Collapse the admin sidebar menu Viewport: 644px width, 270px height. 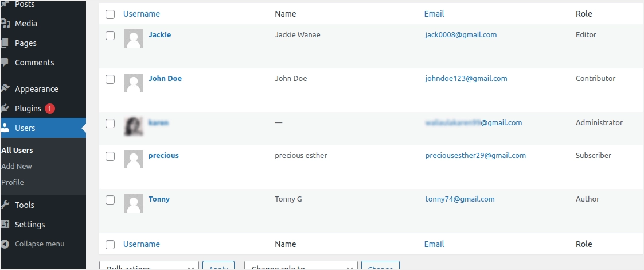point(40,244)
